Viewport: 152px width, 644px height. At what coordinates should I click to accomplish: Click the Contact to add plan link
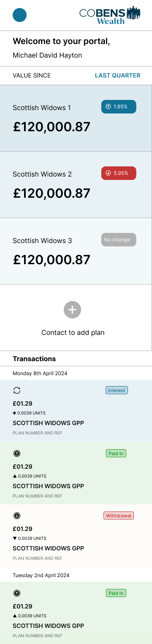[73, 333]
